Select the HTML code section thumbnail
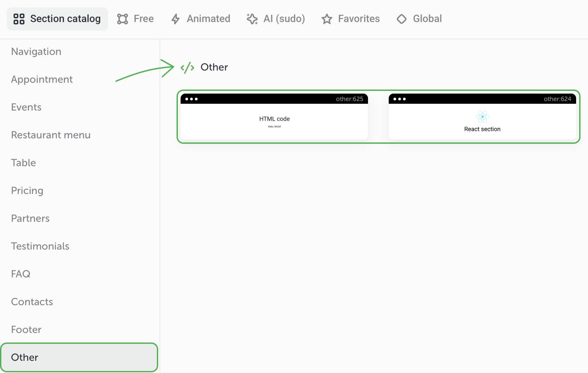Viewport: 588px width, 373px height. tap(274, 121)
